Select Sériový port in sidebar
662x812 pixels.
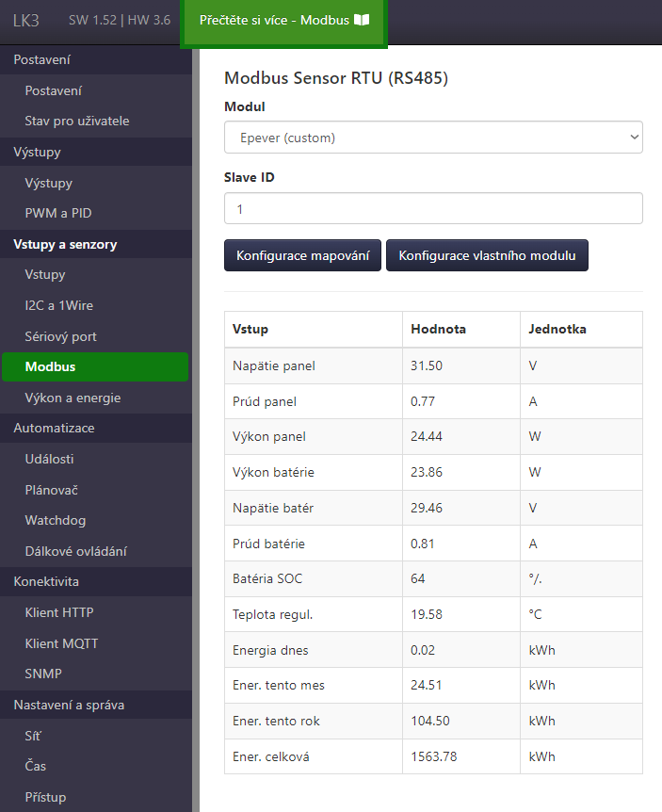(x=61, y=336)
